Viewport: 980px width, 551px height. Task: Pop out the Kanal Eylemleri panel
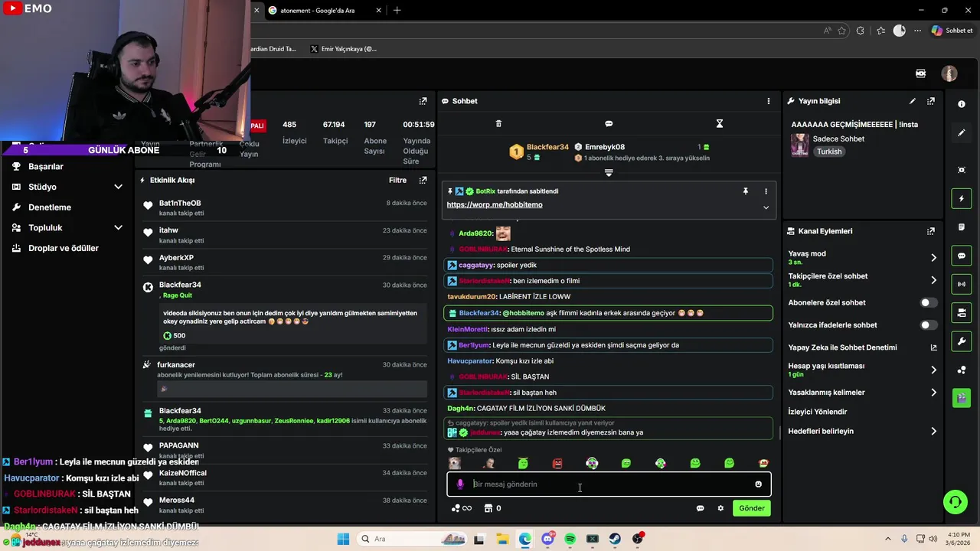pyautogui.click(x=931, y=231)
